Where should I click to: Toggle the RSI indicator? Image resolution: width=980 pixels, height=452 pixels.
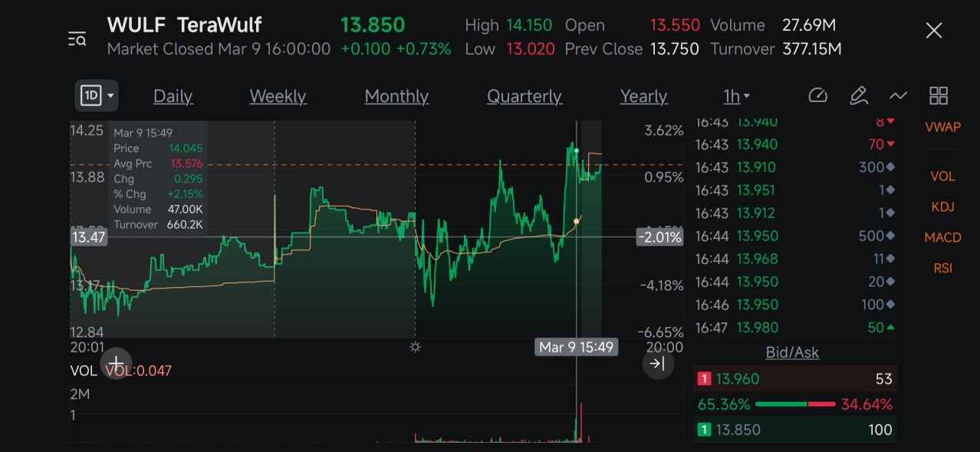(x=942, y=268)
